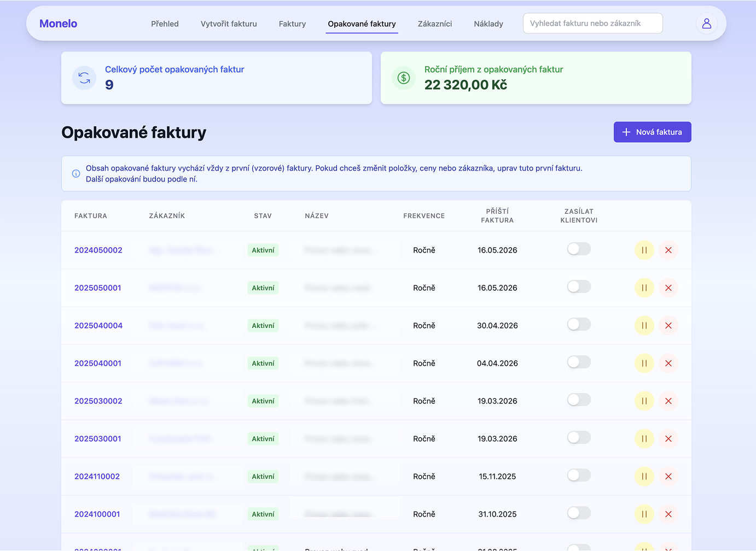
Task: Toggle send to client for invoice 2024050002
Action: (579, 249)
